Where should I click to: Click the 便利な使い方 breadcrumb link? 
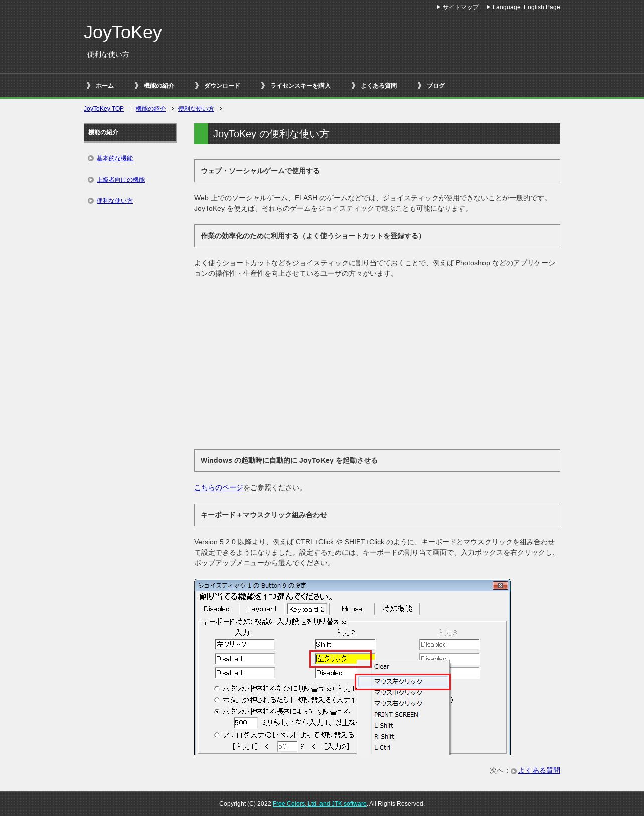pos(196,109)
